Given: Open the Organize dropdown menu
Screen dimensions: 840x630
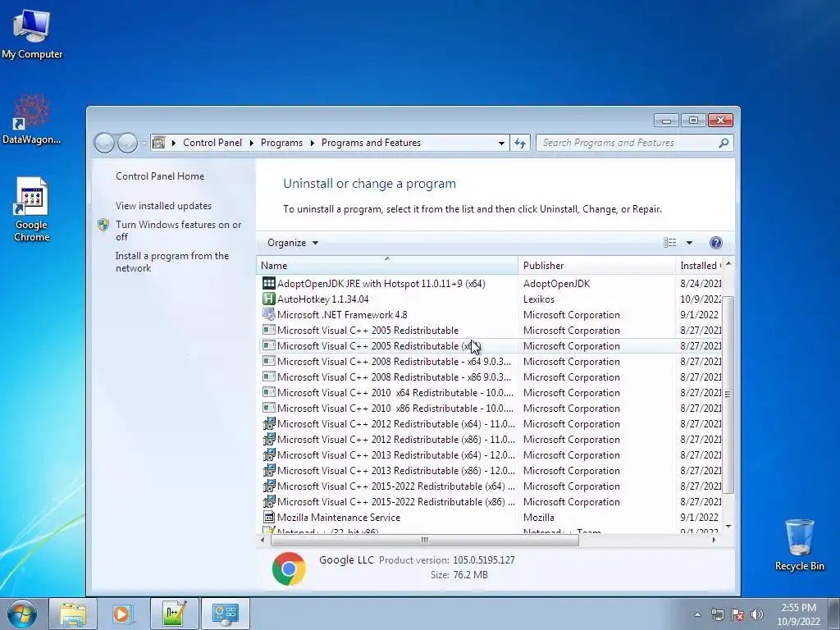Looking at the screenshot, I should tap(293, 243).
